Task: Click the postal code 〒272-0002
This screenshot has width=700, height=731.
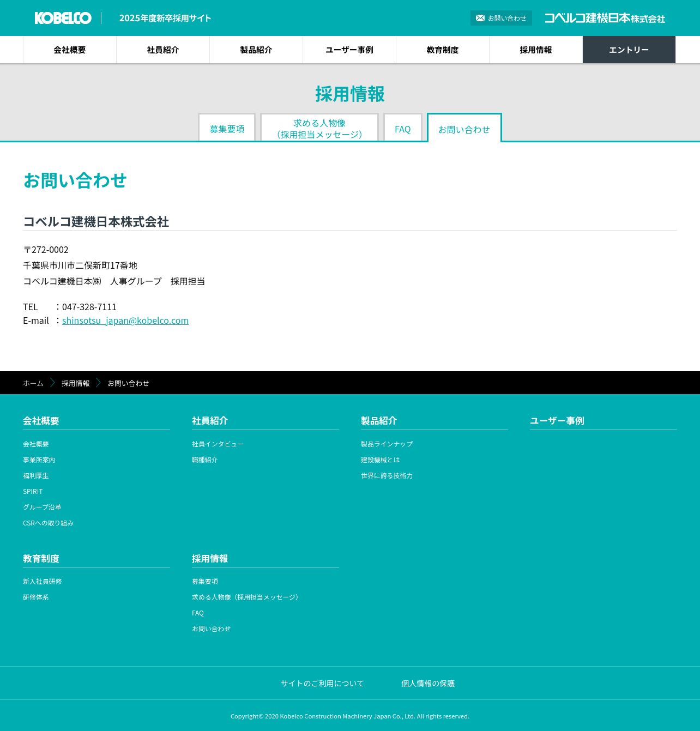Action: 46,250
